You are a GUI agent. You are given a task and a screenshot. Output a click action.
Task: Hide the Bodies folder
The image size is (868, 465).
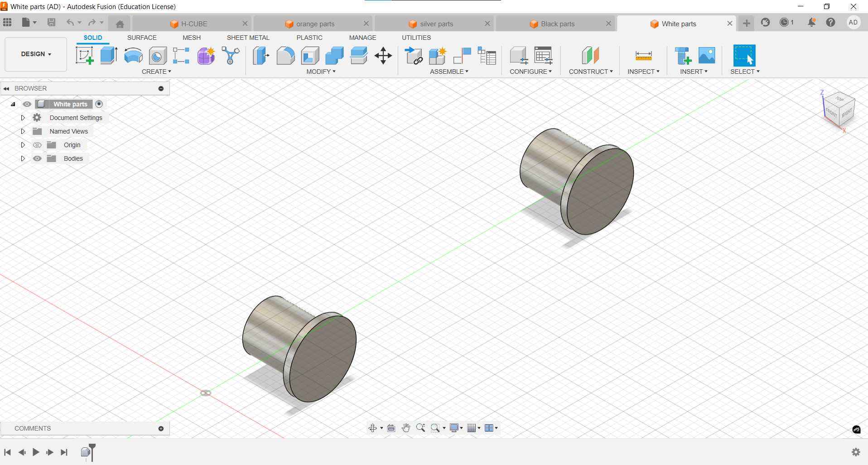37,158
